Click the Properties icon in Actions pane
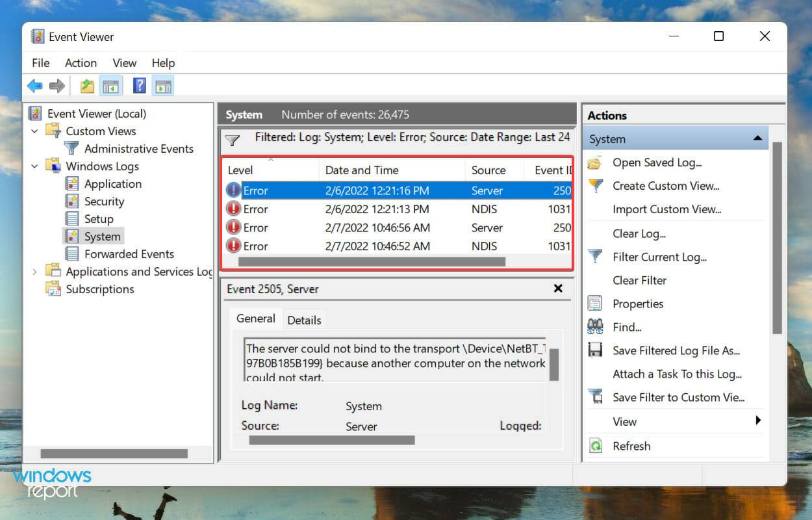 point(594,304)
